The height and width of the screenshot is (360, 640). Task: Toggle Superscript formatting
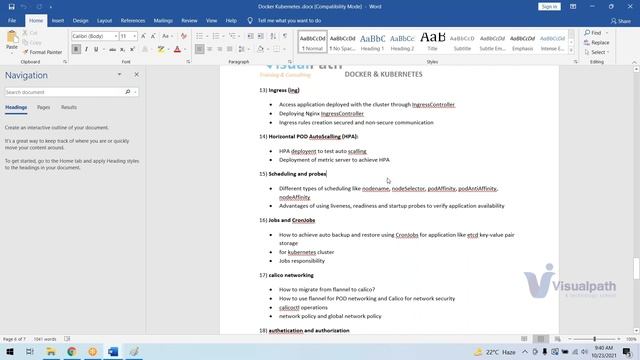tap(132, 49)
